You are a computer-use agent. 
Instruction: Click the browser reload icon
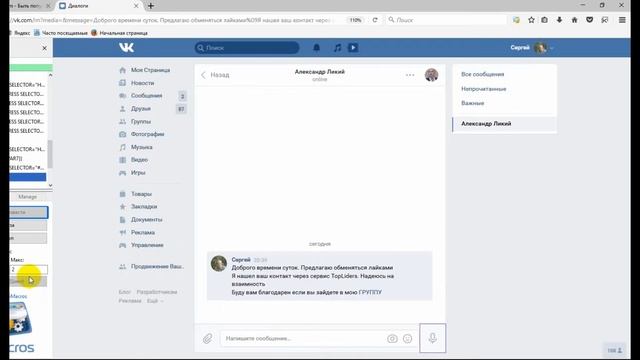tap(375, 20)
